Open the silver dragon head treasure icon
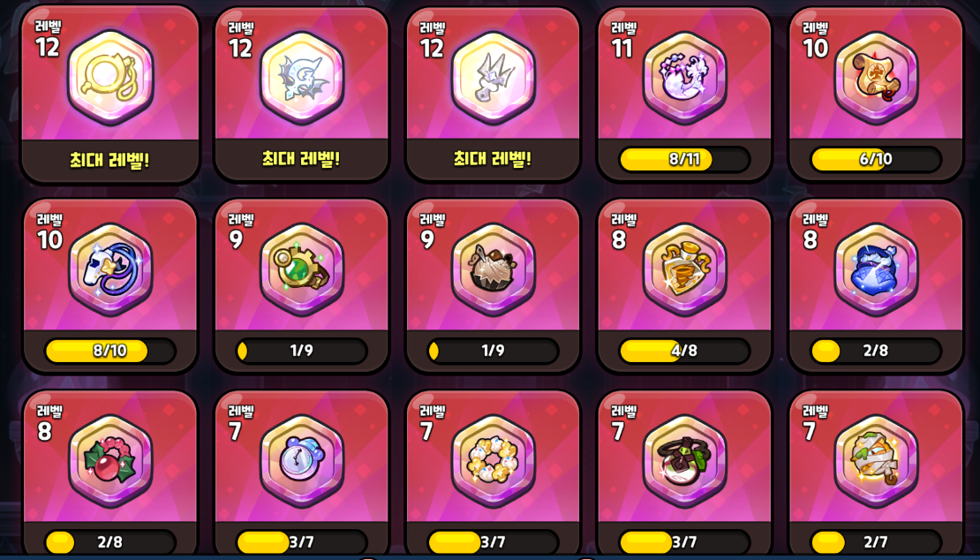The height and width of the screenshot is (560, 980). (x=302, y=78)
